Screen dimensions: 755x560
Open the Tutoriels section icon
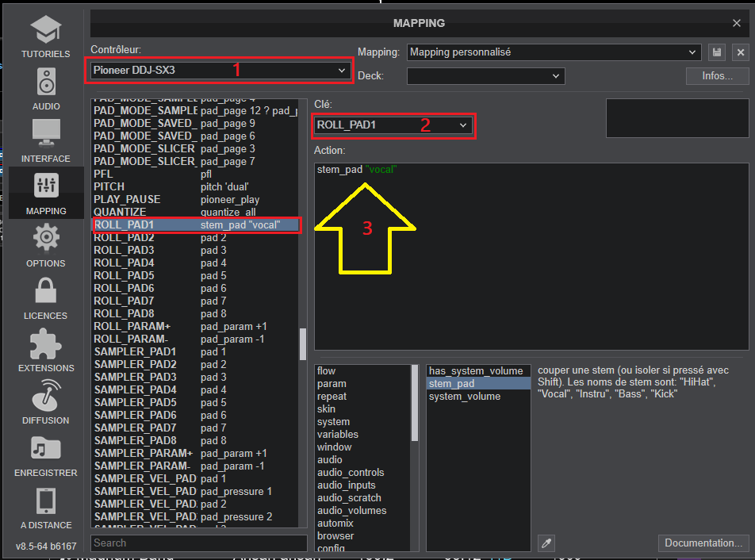46,32
